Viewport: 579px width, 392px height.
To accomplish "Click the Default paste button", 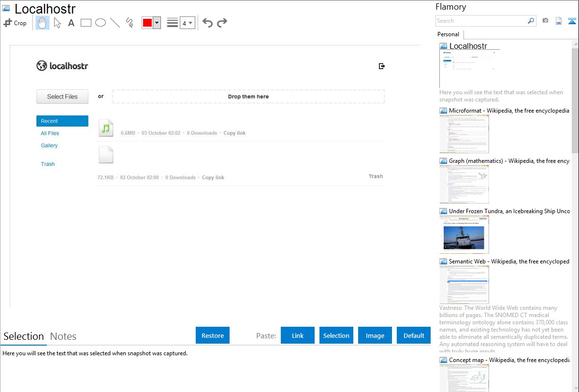I will click(x=414, y=335).
